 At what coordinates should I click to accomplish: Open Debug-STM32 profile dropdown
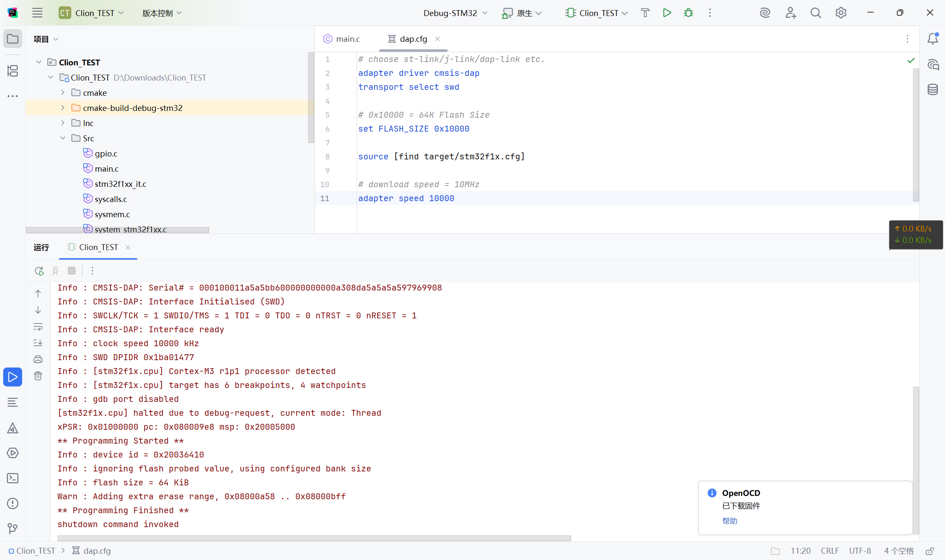coord(455,13)
